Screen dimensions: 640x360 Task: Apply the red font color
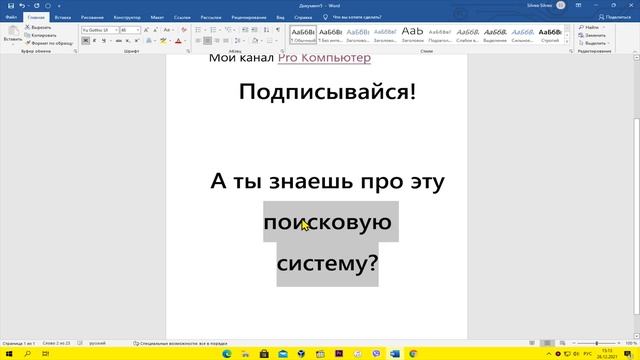click(178, 41)
